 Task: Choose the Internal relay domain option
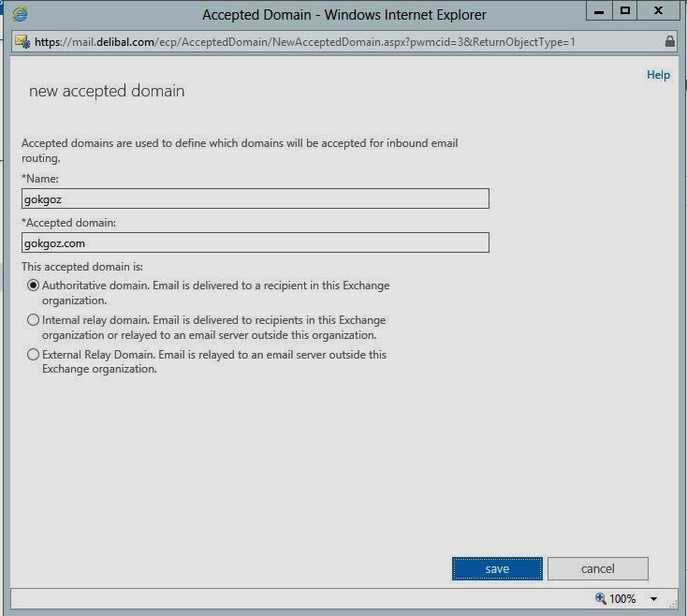pyautogui.click(x=34, y=320)
